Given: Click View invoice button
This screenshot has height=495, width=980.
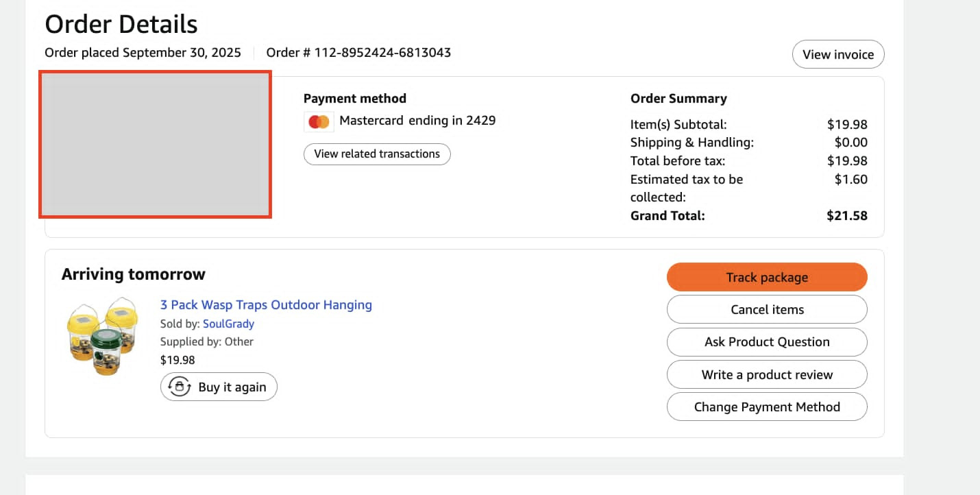Looking at the screenshot, I should click(838, 54).
